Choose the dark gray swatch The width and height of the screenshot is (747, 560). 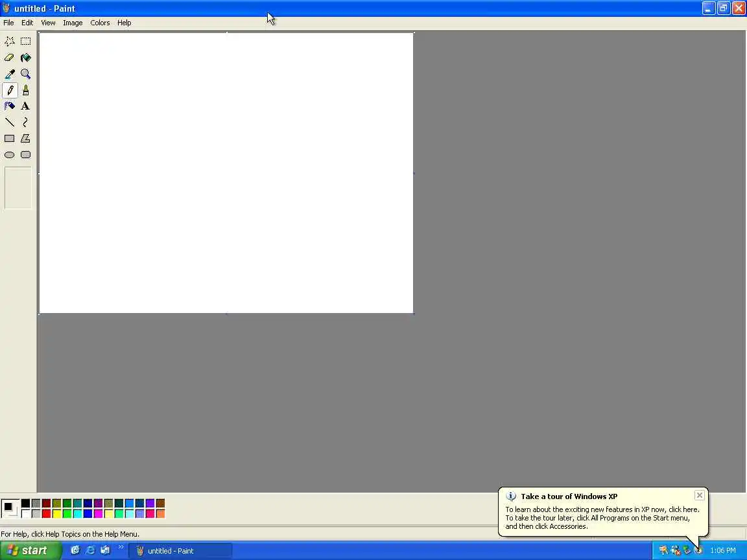[36, 504]
